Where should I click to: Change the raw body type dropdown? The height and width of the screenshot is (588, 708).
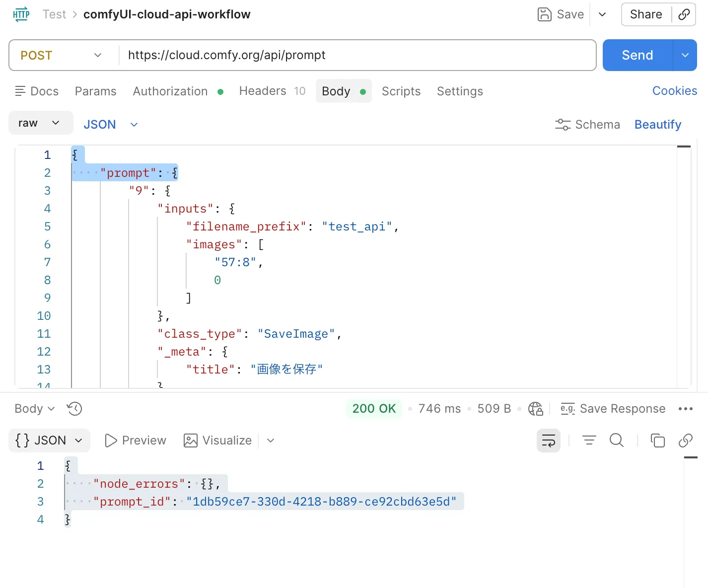tap(41, 123)
